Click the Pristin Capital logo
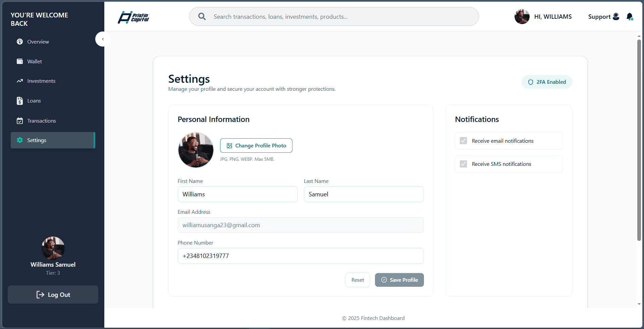The width and height of the screenshot is (644, 329). [x=133, y=17]
